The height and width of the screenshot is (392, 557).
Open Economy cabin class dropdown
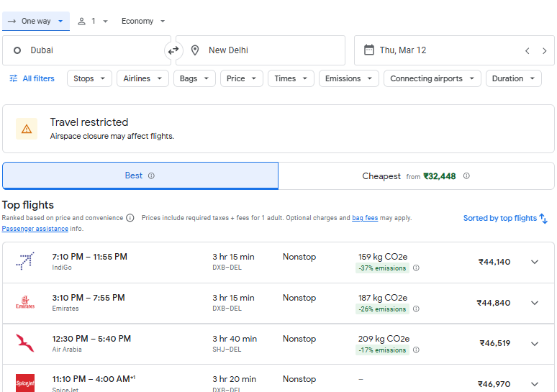[143, 21]
